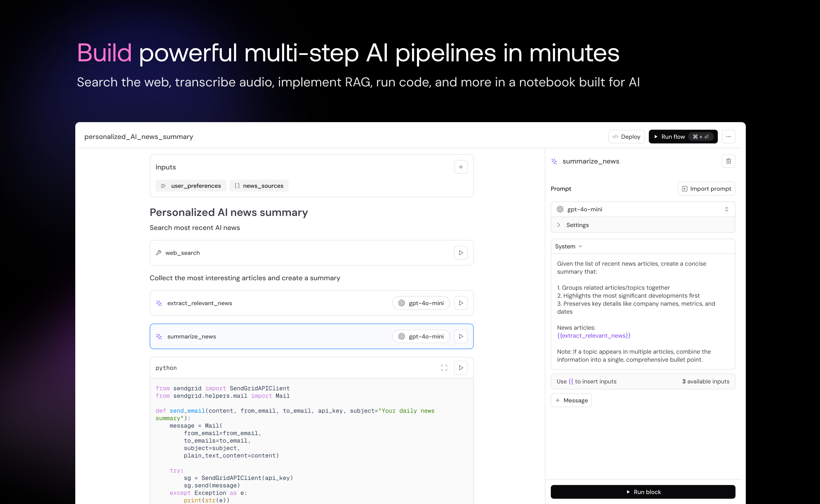
Task: Open the web_search block row
Action: pos(311,253)
